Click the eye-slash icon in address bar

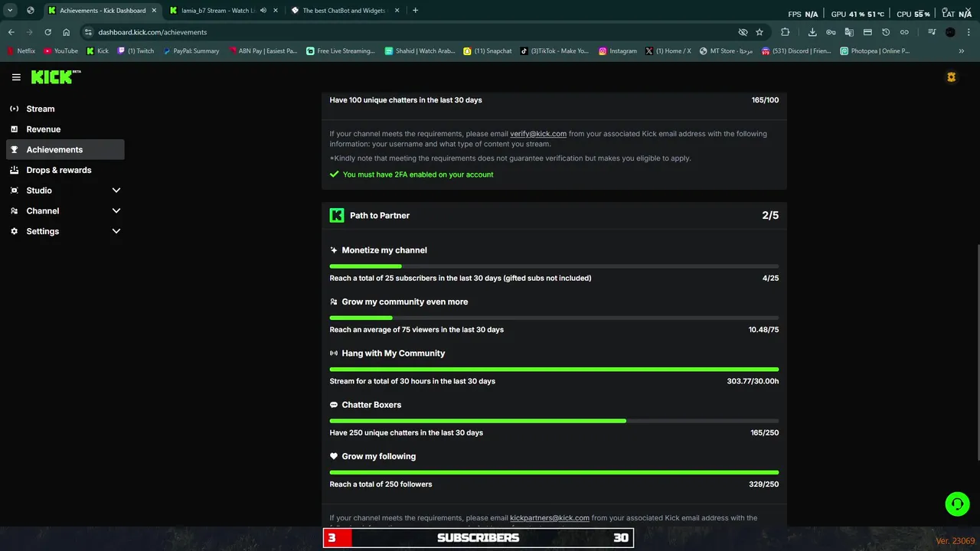coord(743,32)
